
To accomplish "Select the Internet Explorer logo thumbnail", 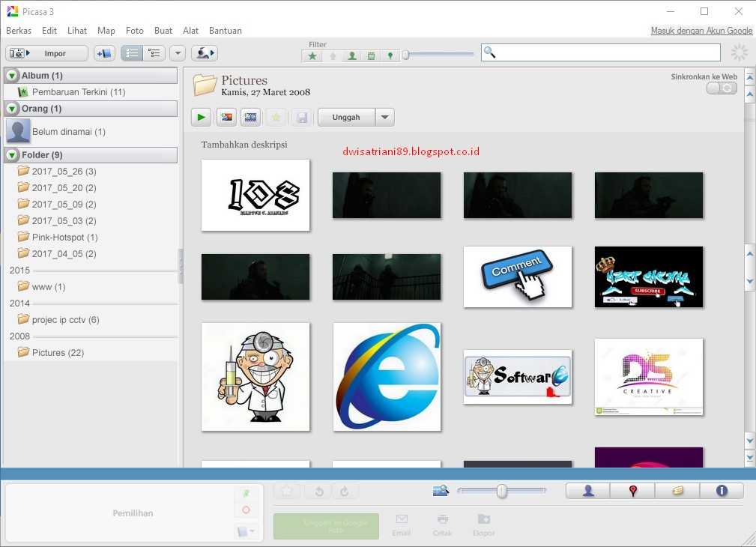I will click(387, 377).
